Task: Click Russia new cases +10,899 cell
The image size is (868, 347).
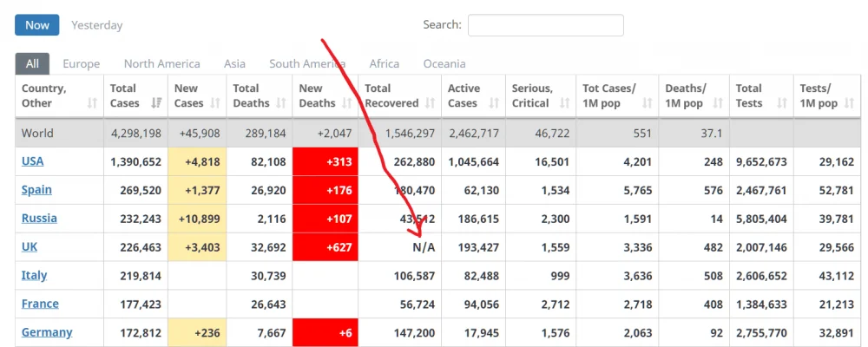Action: (197, 219)
